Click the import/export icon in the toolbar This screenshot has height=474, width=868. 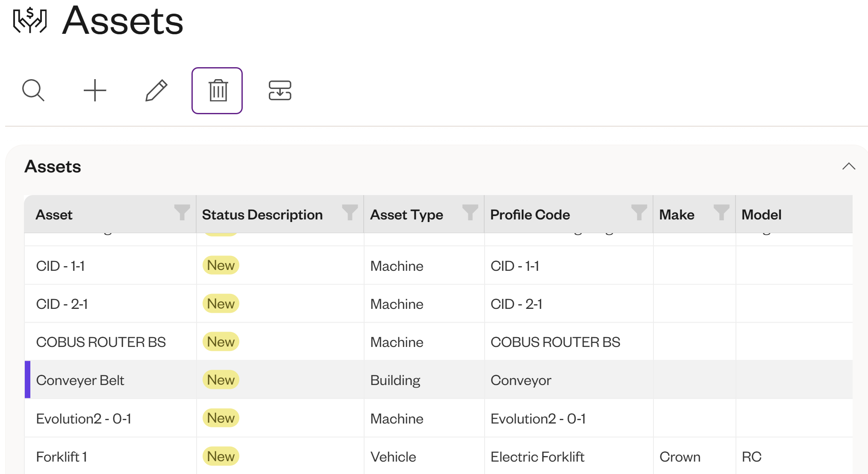coord(280,90)
